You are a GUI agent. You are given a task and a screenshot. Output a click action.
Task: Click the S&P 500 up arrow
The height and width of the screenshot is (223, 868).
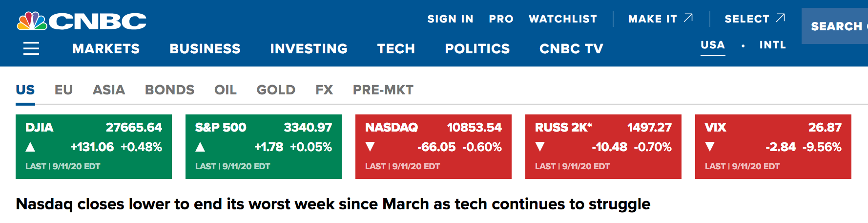click(200, 147)
